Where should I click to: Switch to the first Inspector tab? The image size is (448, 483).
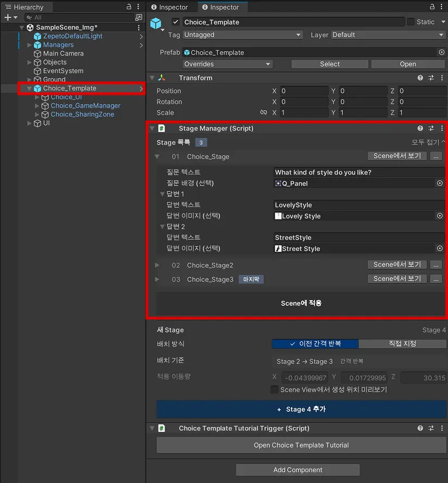(169, 7)
